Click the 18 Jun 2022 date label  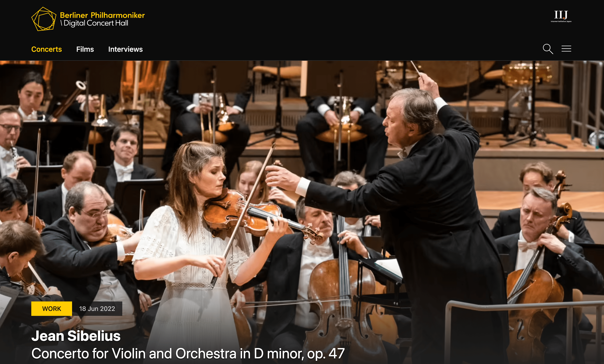click(97, 309)
